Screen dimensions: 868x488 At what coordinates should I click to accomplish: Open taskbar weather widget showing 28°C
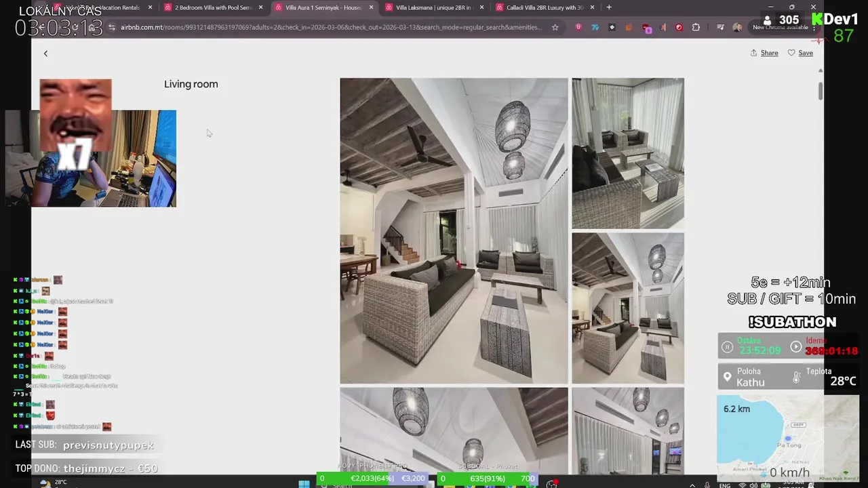click(x=54, y=483)
